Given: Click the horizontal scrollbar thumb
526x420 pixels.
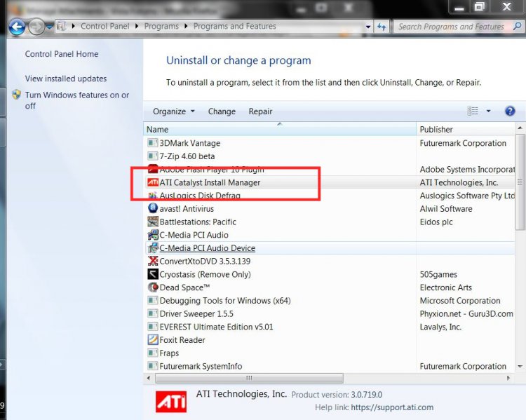Looking at the screenshot, I should tap(249, 378).
